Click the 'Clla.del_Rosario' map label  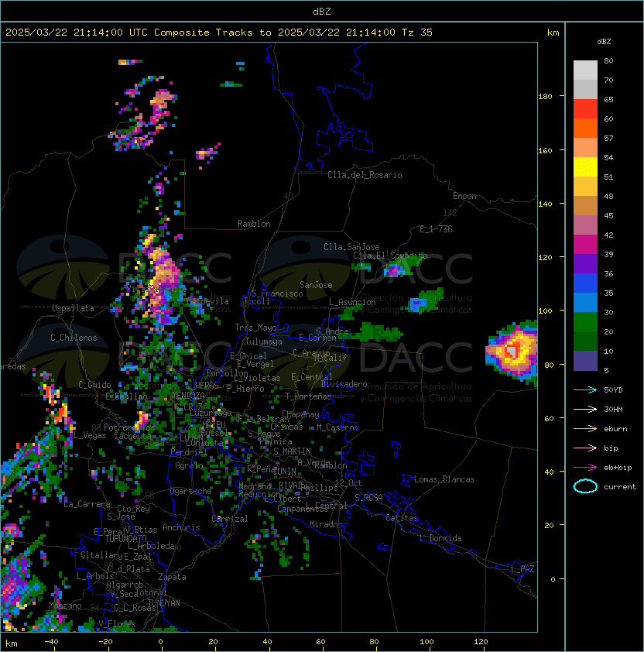[365, 175]
